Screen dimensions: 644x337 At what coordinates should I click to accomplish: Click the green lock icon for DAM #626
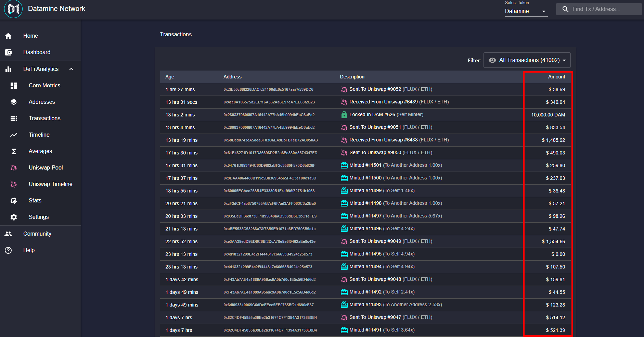tap(344, 115)
